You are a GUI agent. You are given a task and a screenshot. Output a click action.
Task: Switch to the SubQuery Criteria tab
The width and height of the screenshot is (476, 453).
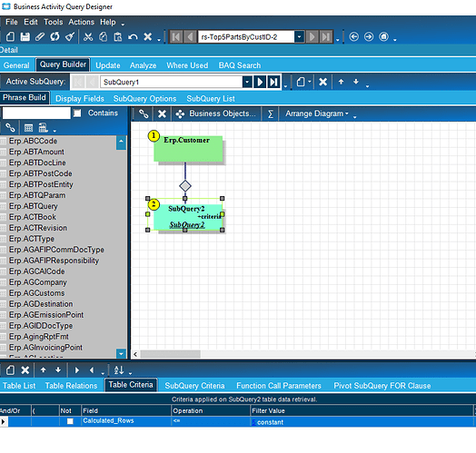(x=194, y=386)
